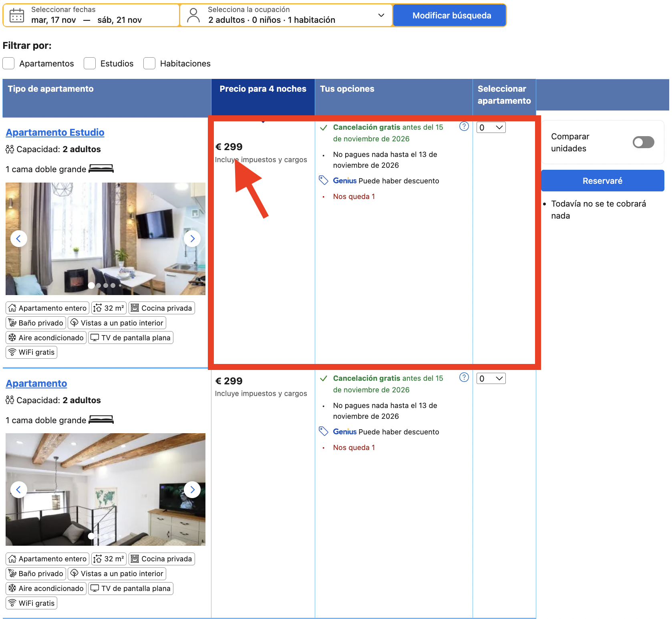Click the help icon in second Apartamento options
Viewport: 672px width, 619px height.
point(464,377)
